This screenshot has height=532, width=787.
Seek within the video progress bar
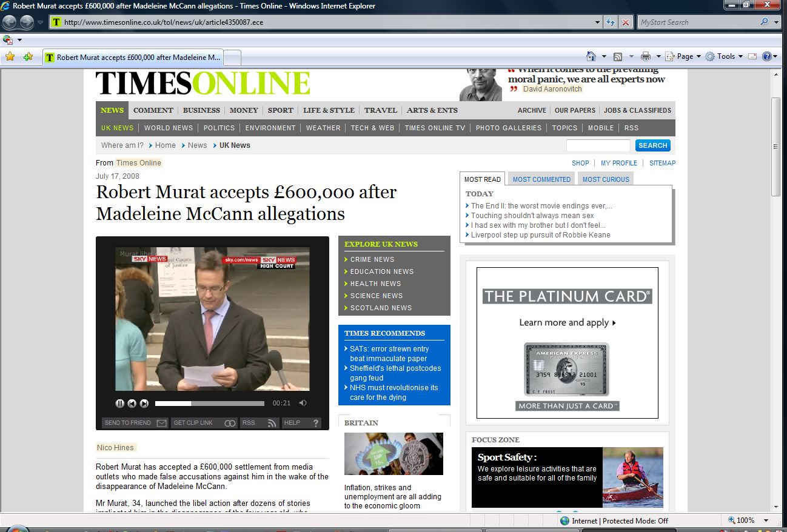pos(209,404)
